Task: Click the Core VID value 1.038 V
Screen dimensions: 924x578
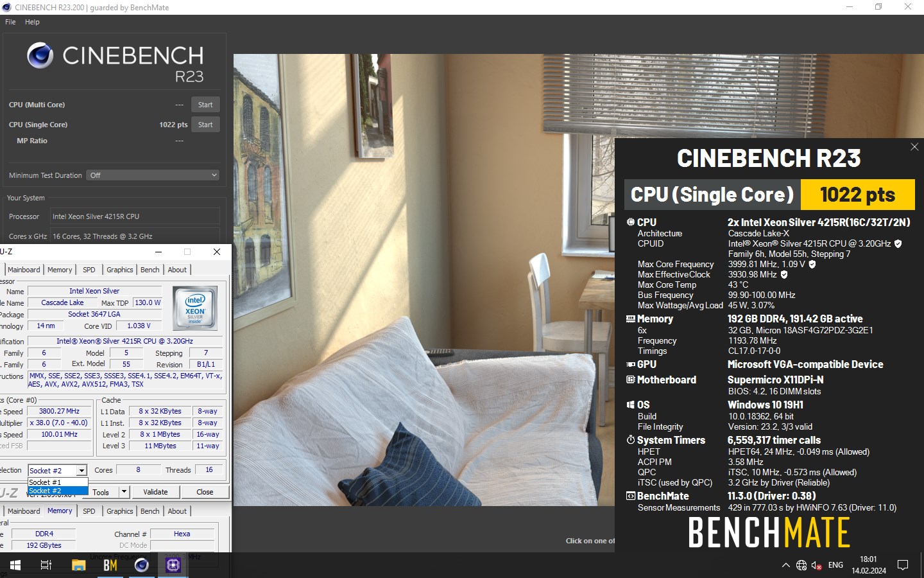Action: [139, 326]
